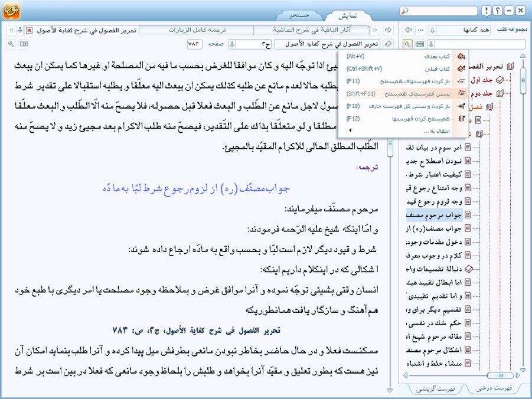Click the tree horizontal scrollbar right arrow
Viewport: 532px width, 399px height.
coord(518,375)
